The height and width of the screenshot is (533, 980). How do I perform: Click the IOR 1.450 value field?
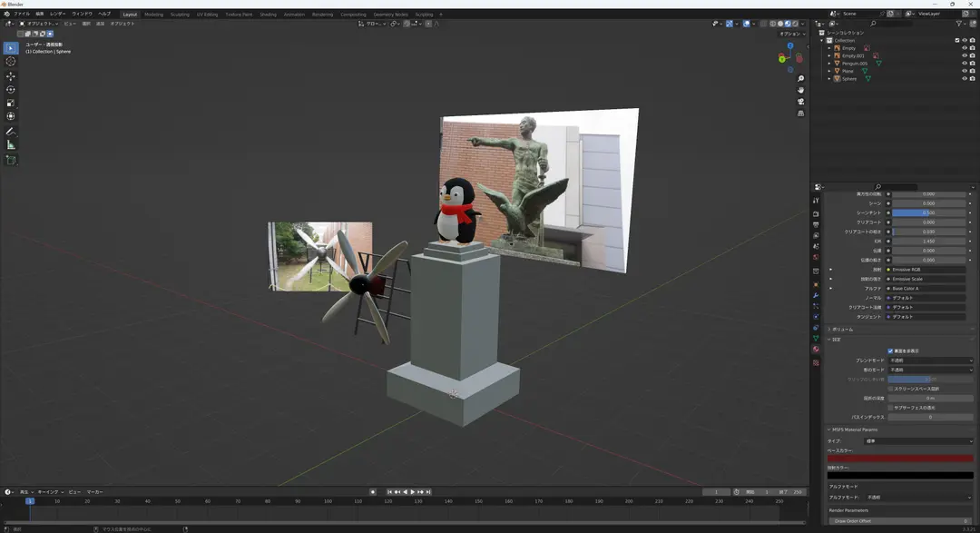[x=929, y=241]
